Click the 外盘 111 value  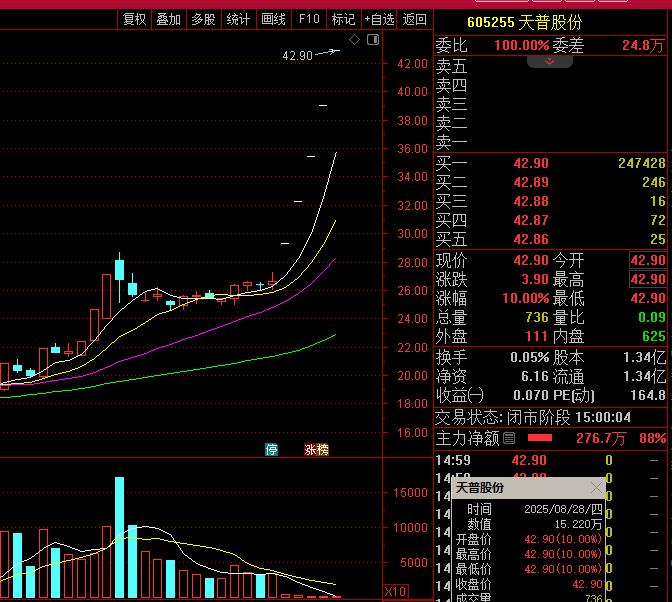tap(537, 336)
